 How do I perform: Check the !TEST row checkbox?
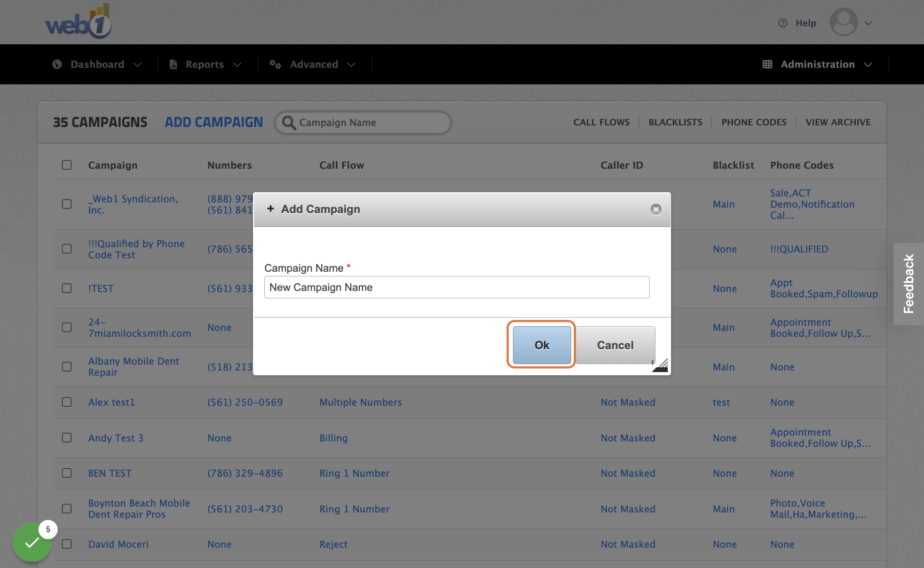pos(67,288)
